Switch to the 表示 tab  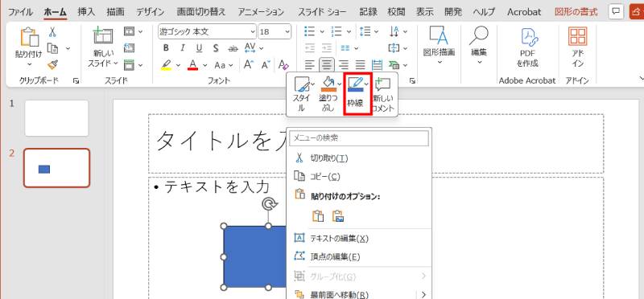[425, 12]
